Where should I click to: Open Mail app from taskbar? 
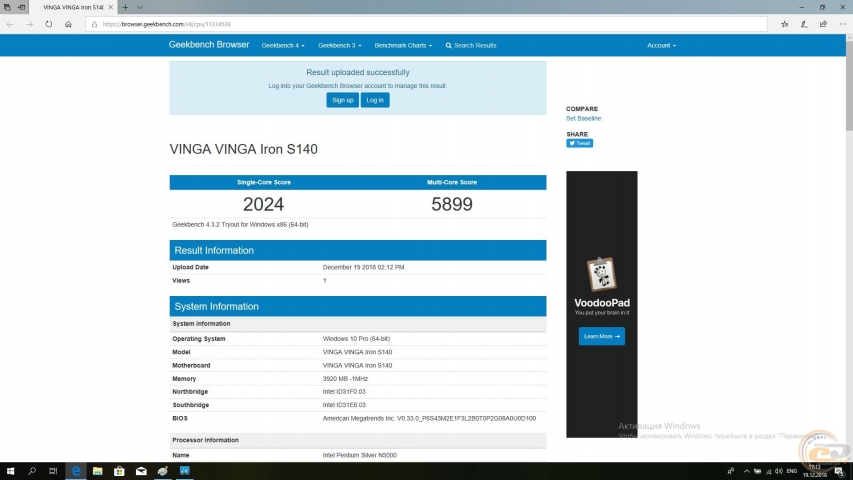click(x=141, y=471)
